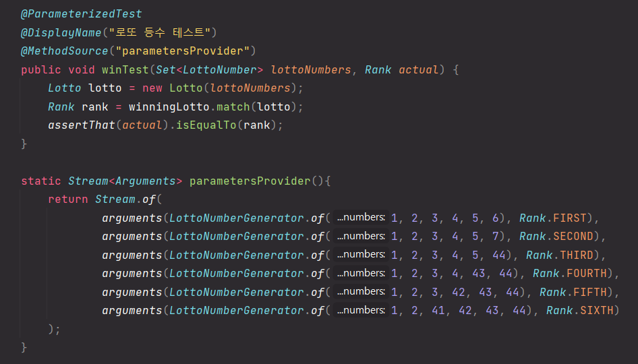Screen dimensions: 638x364
Task: Click arguments call on the Rank.SIXTH row
Action: [x=132, y=310]
